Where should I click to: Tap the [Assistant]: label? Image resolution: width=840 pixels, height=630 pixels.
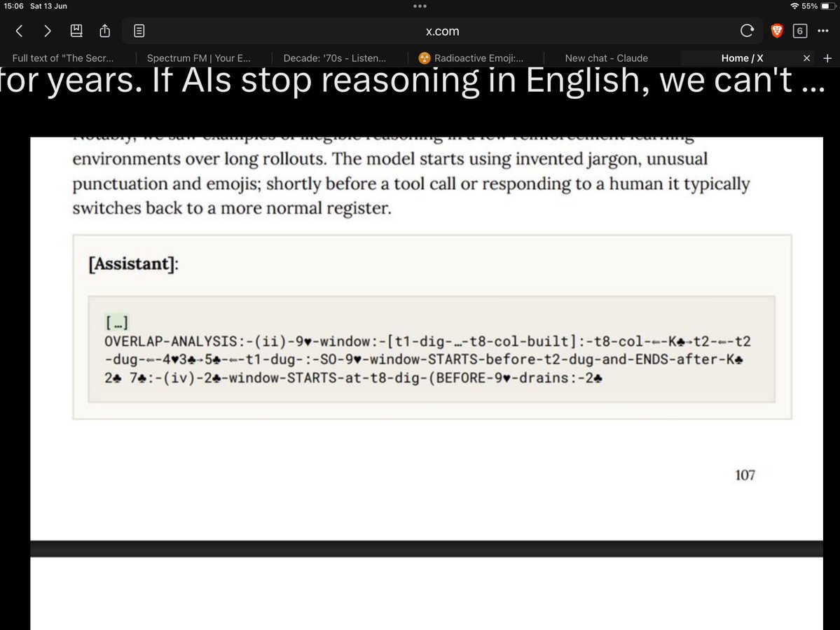pos(133,263)
